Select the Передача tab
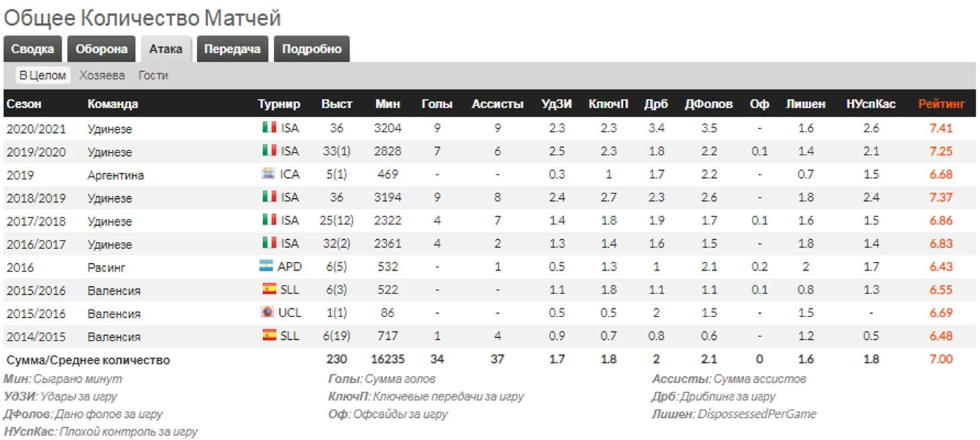This screenshot has width=980, height=440. click(232, 49)
